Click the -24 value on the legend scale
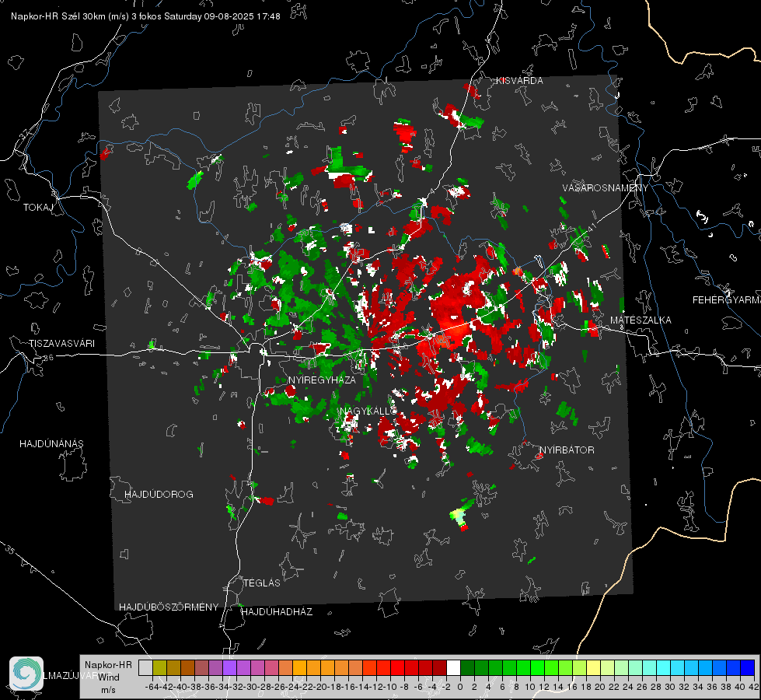This screenshot has height=700, width=761. coord(292,687)
